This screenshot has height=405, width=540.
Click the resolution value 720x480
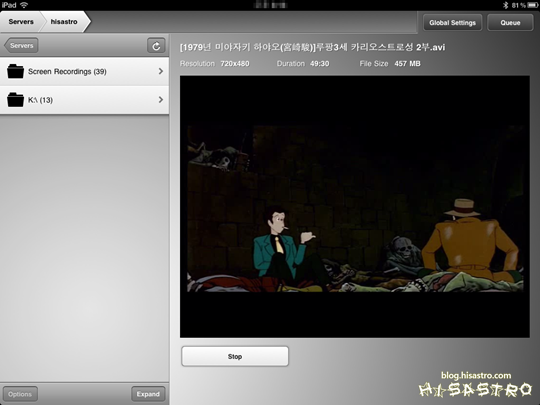coord(235,64)
